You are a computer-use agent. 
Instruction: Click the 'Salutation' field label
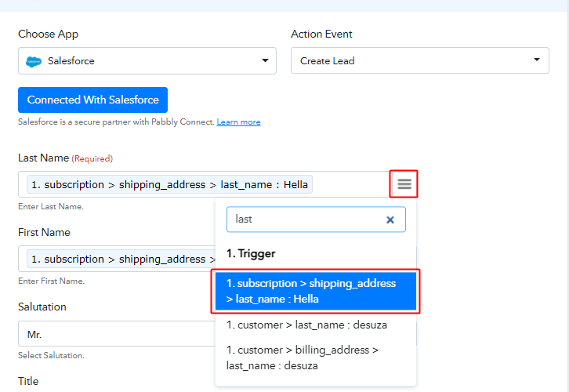pyautogui.click(x=42, y=307)
